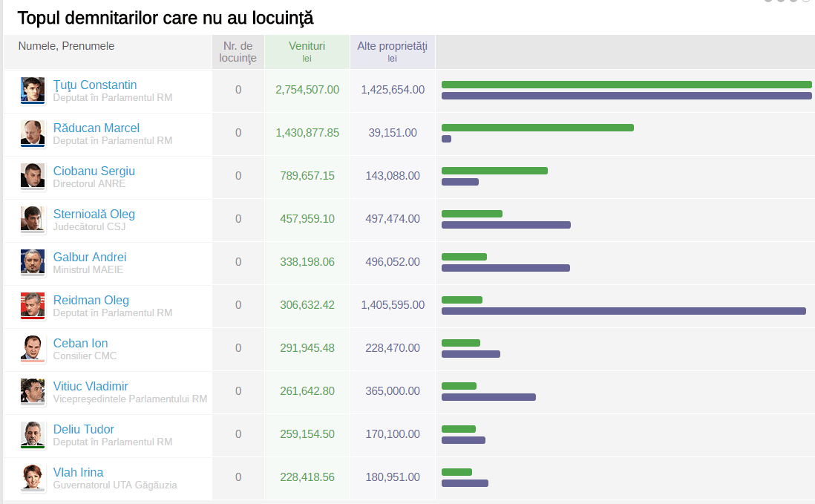The height and width of the screenshot is (504, 815).
Task: Click the Nr. de locuințe header
Action: tap(238, 51)
